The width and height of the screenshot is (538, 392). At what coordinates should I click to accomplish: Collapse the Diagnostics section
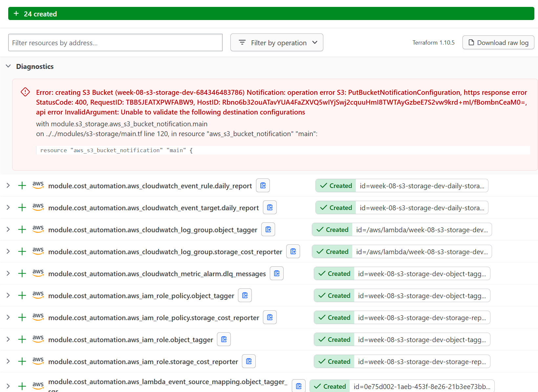[x=8, y=66]
